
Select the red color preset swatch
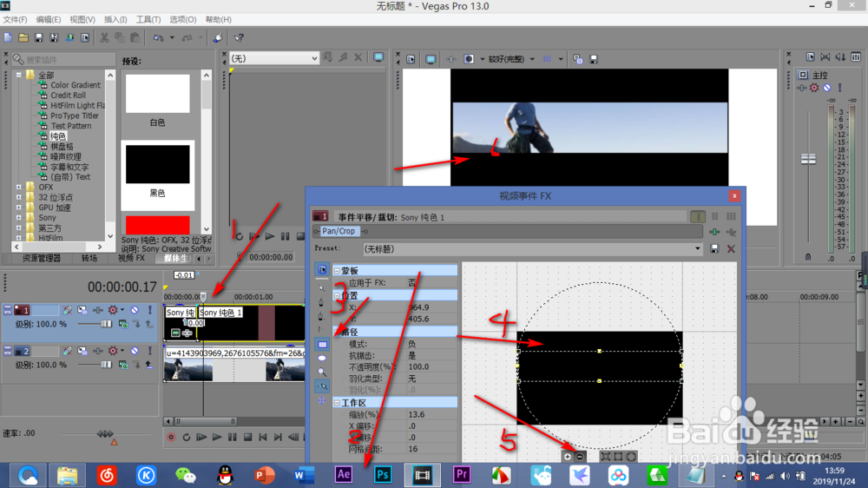(158, 226)
